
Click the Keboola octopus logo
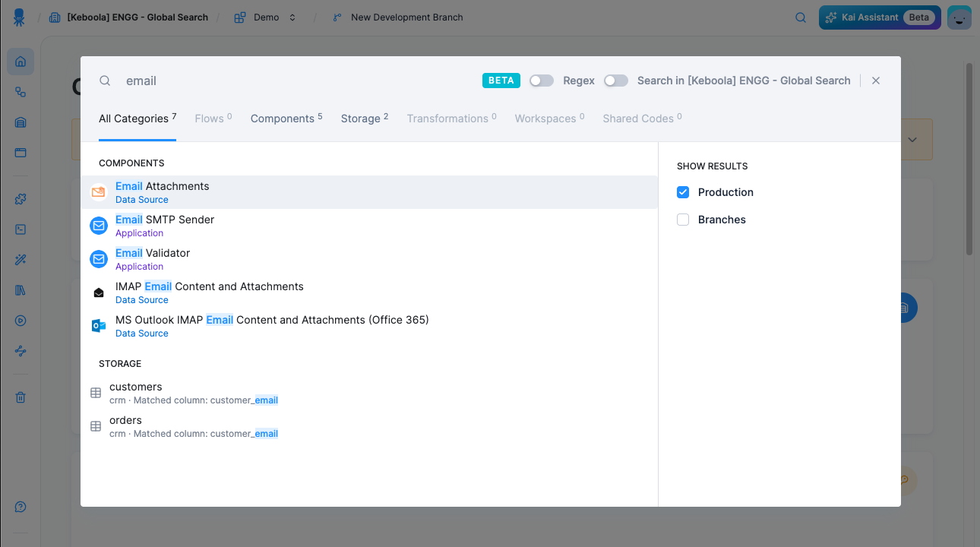point(20,17)
